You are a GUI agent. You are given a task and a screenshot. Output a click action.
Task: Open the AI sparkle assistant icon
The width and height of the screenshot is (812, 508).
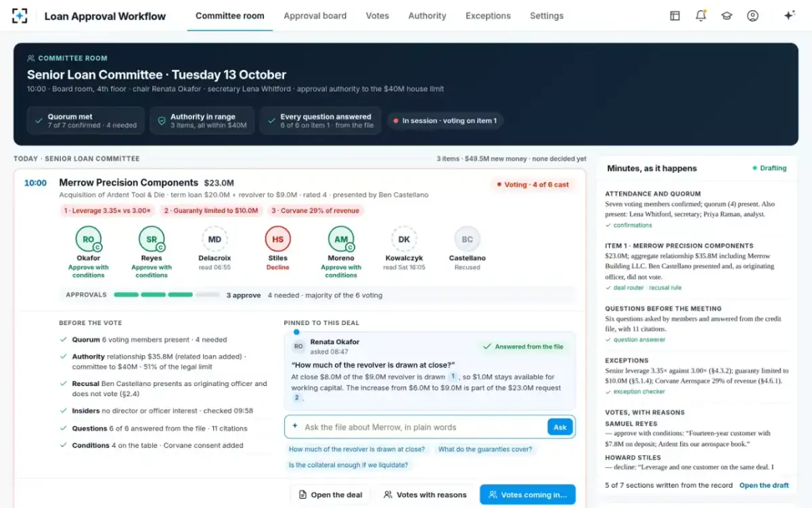coord(789,16)
